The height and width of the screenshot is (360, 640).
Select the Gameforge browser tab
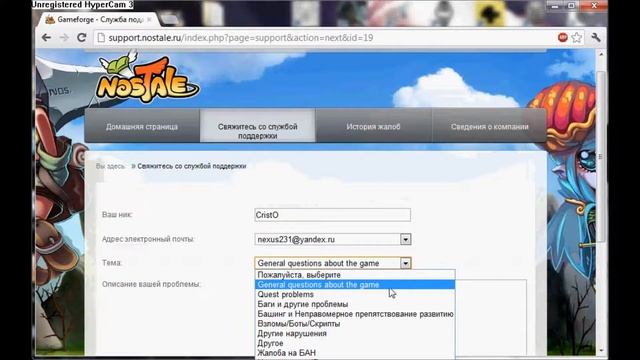(x=98, y=20)
